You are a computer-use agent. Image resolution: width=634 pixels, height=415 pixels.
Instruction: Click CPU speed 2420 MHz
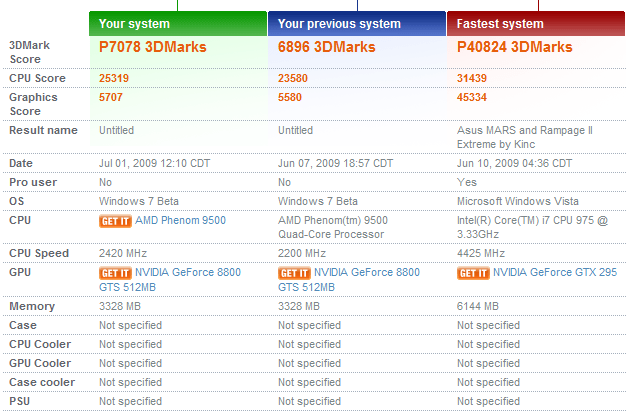(x=123, y=254)
